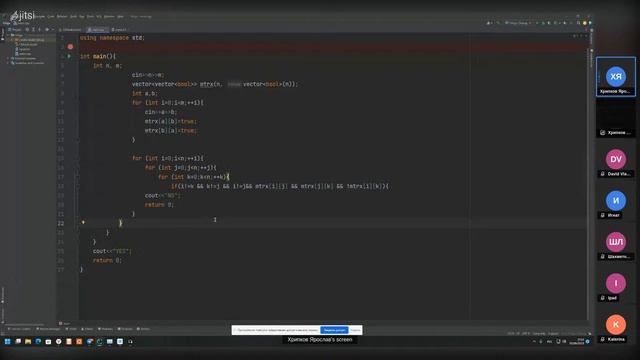The image size is (640, 360).
Task: Select input.txt file in project tree
Action: click(23, 49)
